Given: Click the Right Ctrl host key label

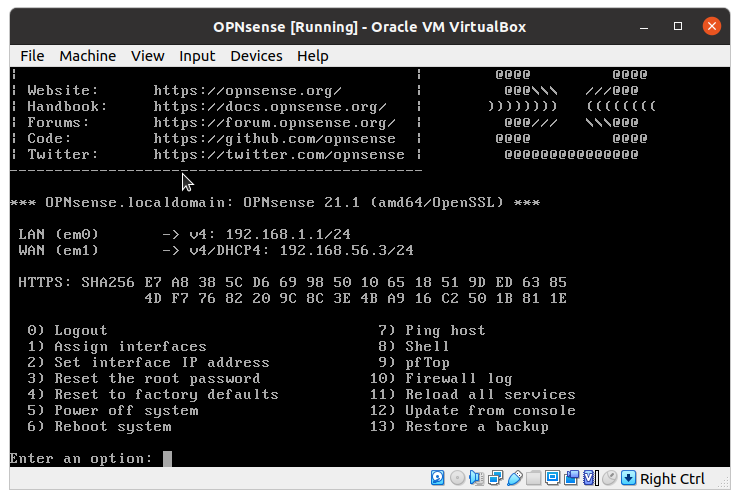Looking at the screenshot, I should click(672, 478).
